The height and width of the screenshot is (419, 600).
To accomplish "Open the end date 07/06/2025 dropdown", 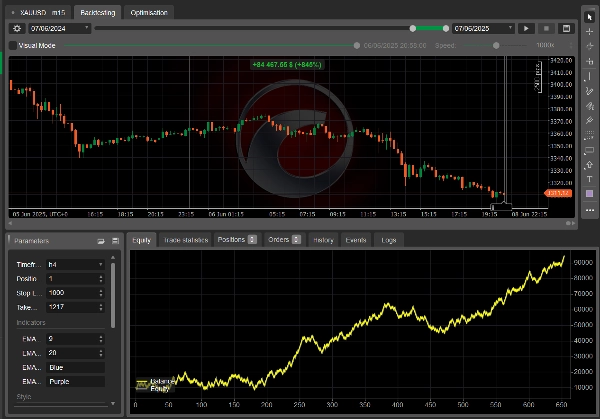I will 484,29.
